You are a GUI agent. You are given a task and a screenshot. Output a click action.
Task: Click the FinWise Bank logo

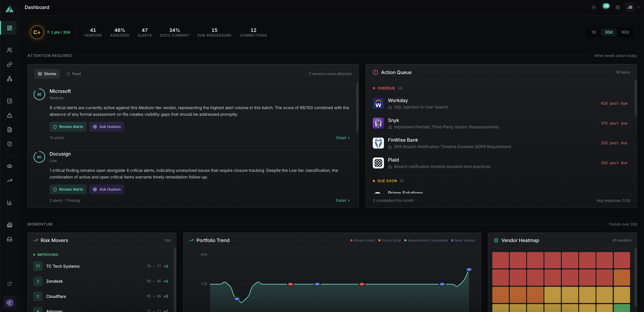click(x=378, y=143)
